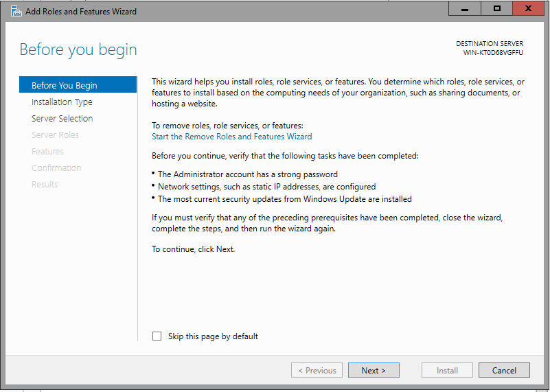Select the Results step

[45, 184]
